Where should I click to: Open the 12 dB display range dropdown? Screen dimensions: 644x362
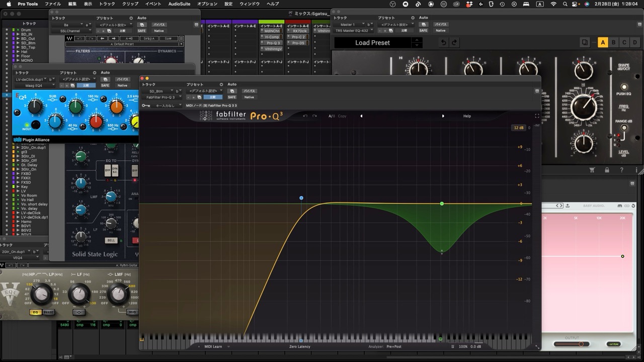[x=518, y=128]
